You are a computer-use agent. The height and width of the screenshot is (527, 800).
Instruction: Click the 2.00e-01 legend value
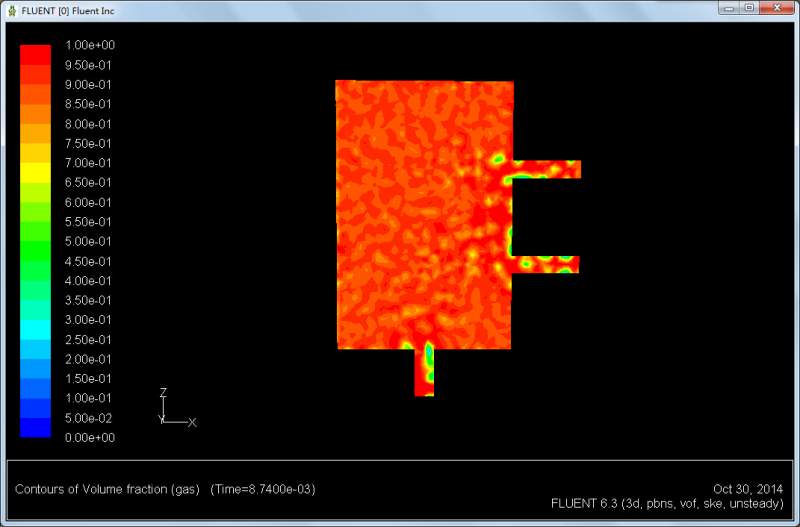88,359
